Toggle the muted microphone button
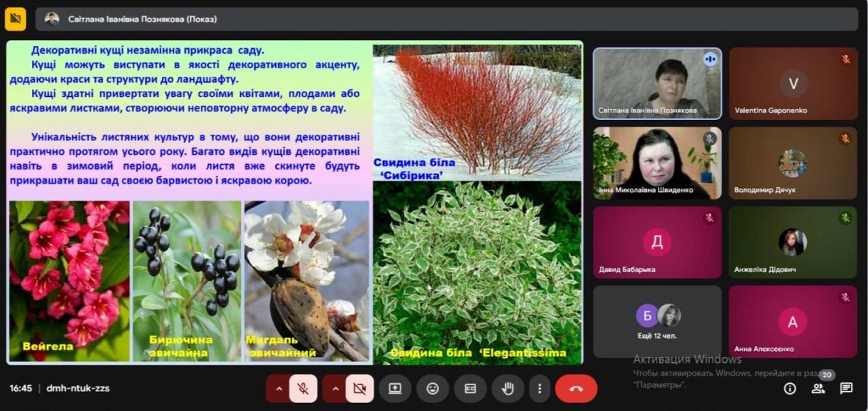Screen dimensions: 868x411 coord(303,389)
